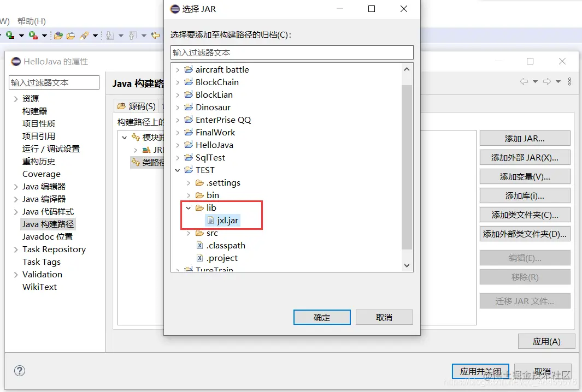Screen dimensions: 582x392
Task: Expand the .settings folder
Action: click(x=189, y=183)
